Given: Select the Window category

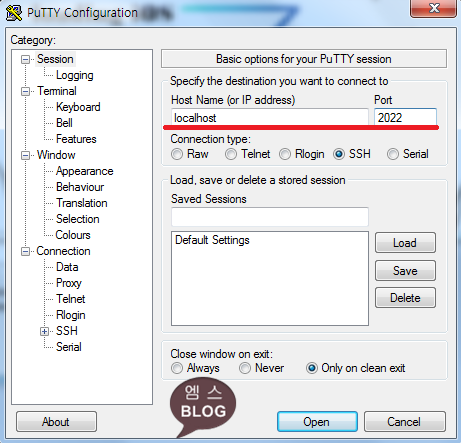Looking at the screenshot, I should (56, 155).
